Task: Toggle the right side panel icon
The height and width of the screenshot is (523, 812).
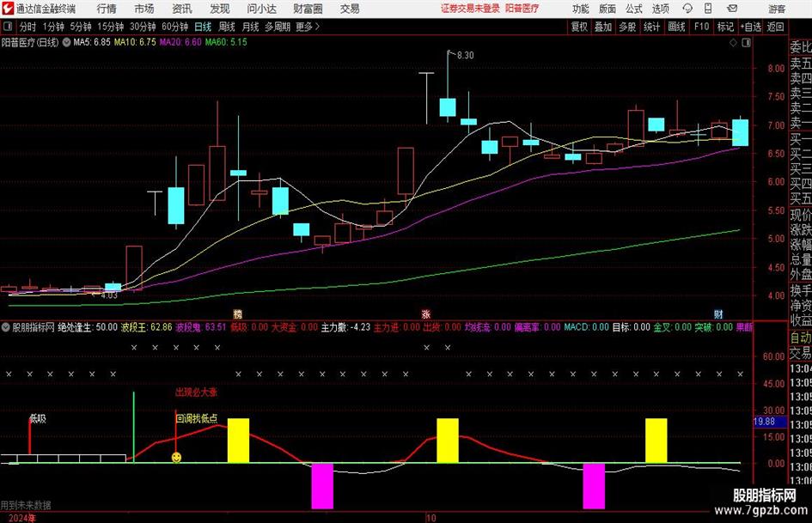Action: (x=746, y=43)
